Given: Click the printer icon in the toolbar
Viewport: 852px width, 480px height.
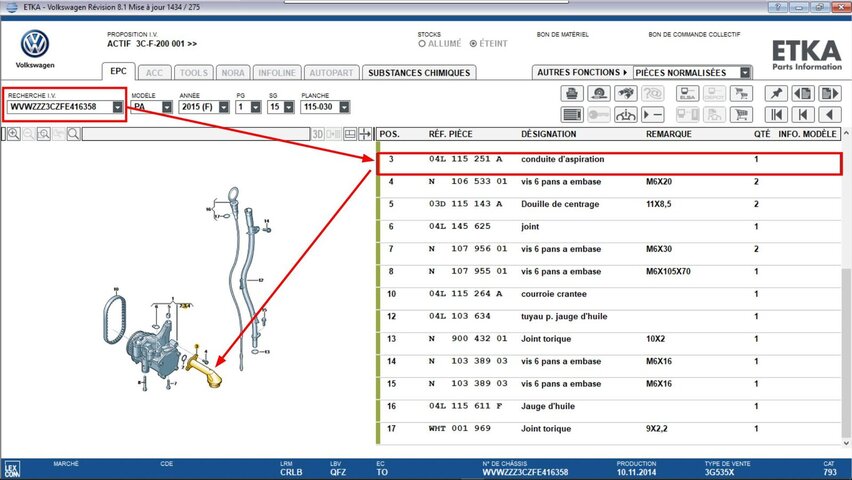Looking at the screenshot, I should 572,93.
